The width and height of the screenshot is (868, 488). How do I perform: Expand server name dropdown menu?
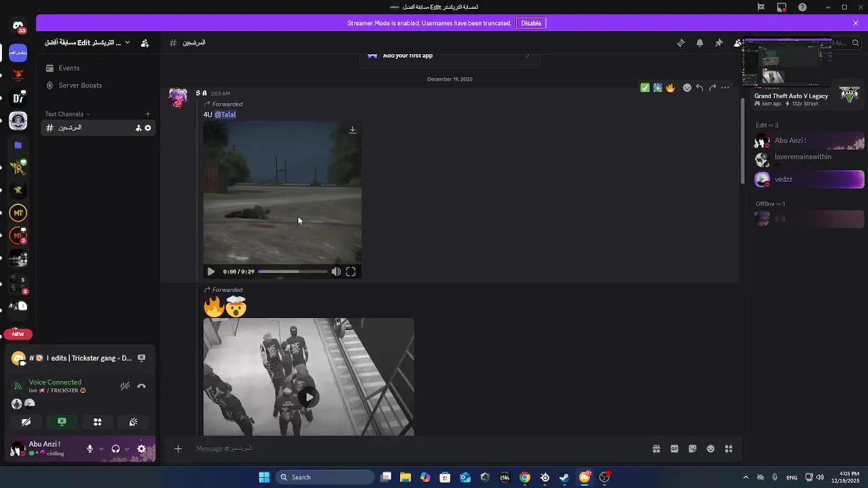pos(127,43)
